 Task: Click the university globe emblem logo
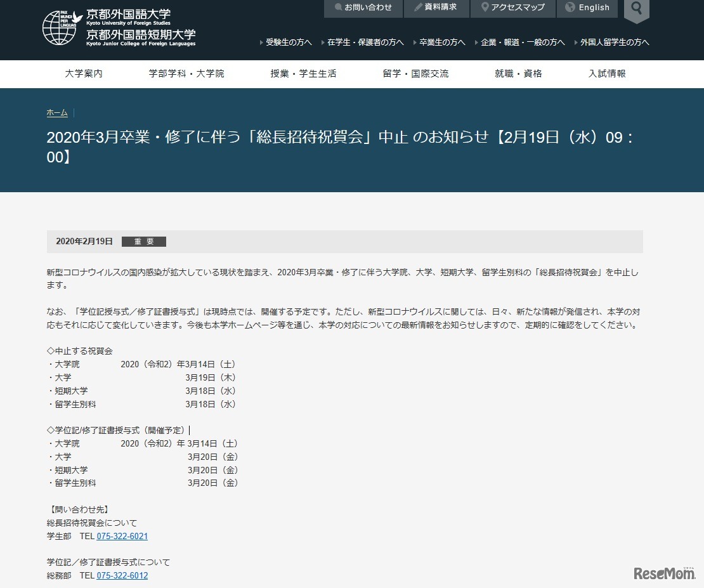pyautogui.click(x=60, y=27)
